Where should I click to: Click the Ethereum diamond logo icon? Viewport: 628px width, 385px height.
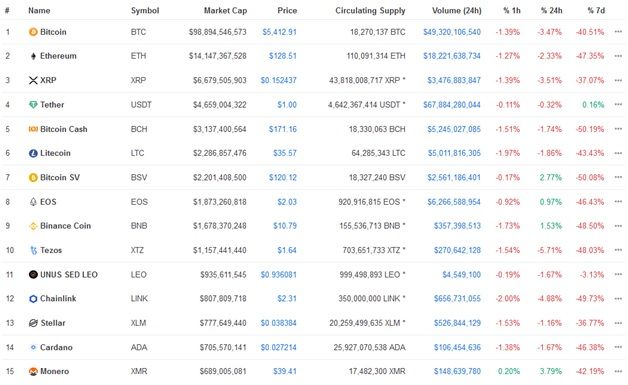(33, 56)
